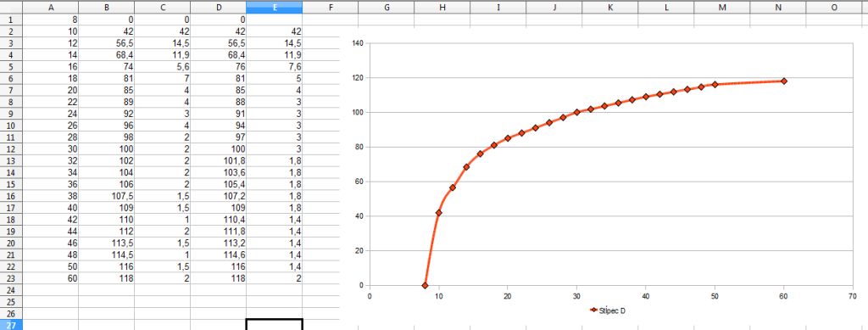Image resolution: width=868 pixels, height=330 pixels.
Task: Select the chart data point near x=10
Action: 439,213
